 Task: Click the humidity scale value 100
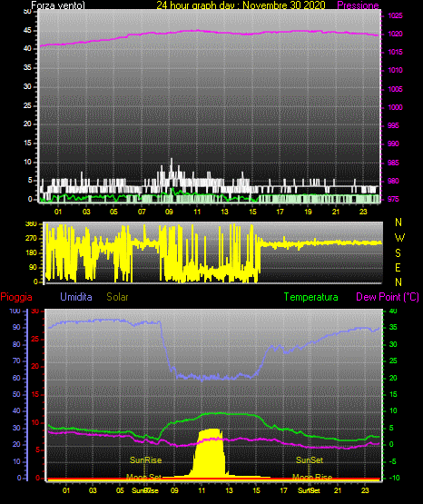15,311
